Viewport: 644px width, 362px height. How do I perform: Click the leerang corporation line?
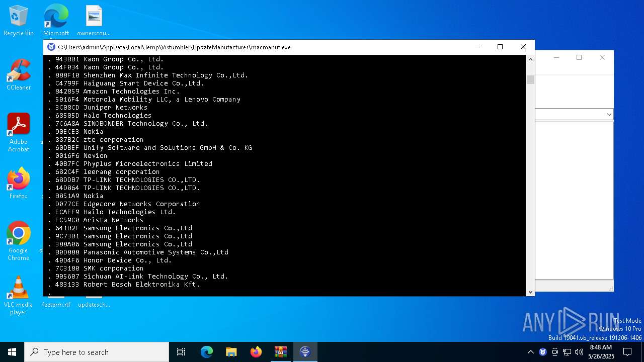tap(104, 172)
